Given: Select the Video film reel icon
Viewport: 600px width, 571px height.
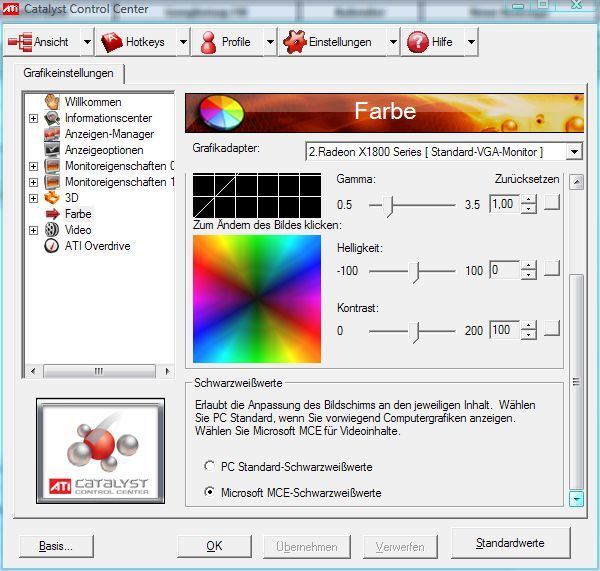Looking at the screenshot, I should coord(52,230).
